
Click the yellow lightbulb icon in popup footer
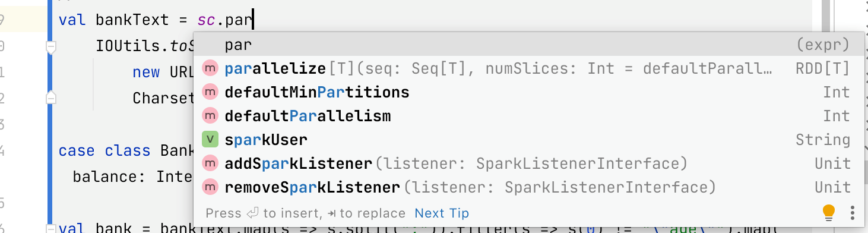[828, 212]
